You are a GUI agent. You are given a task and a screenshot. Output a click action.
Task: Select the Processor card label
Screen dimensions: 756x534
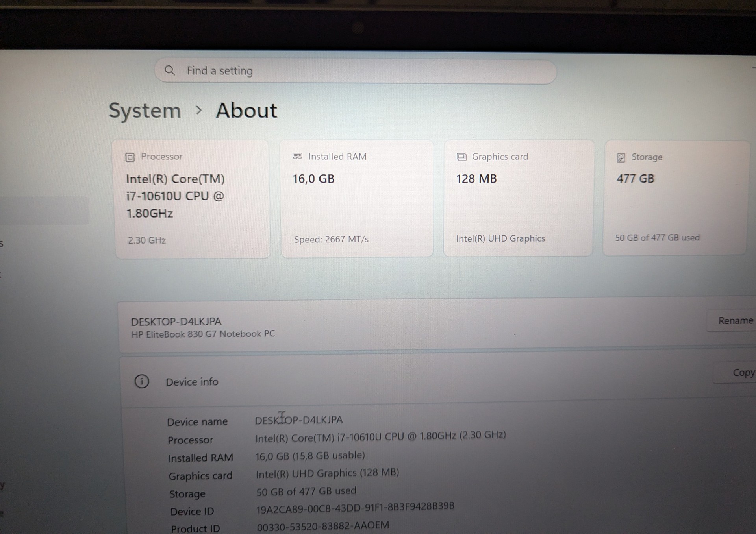pos(162,157)
